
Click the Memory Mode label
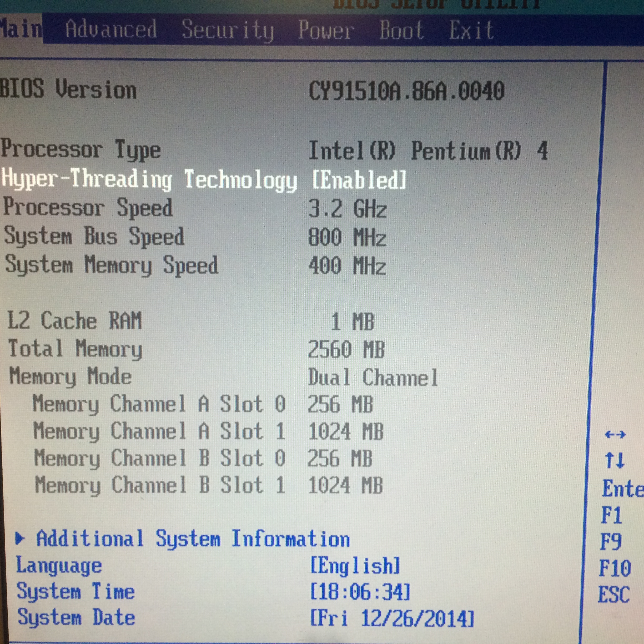click(70, 377)
